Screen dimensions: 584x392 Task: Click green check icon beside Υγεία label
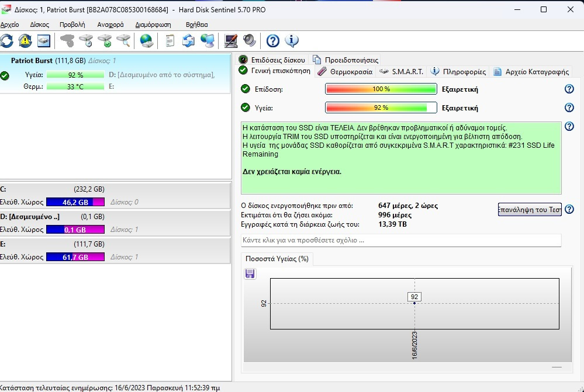245,107
